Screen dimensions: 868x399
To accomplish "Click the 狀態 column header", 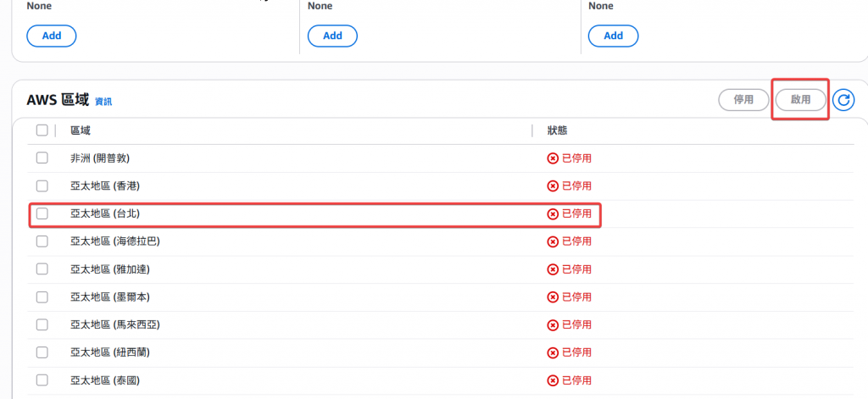I will tap(557, 130).
